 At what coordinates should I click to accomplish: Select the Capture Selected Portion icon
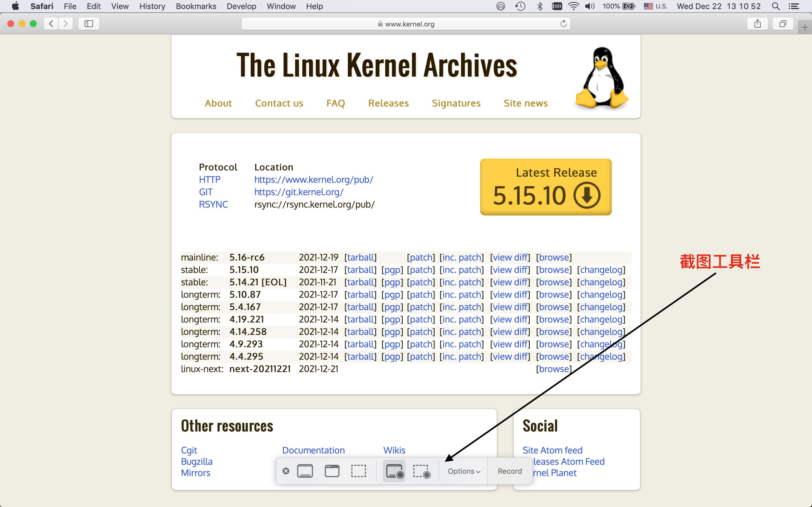pyautogui.click(x=358, y=471)
